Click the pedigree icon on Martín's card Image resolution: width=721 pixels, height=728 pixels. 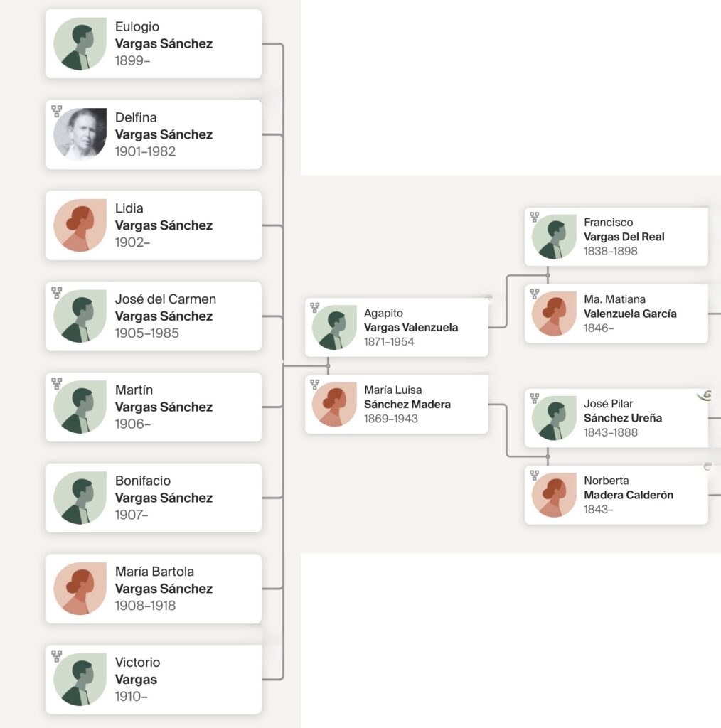pyautogui.click(x=57, y=384)
